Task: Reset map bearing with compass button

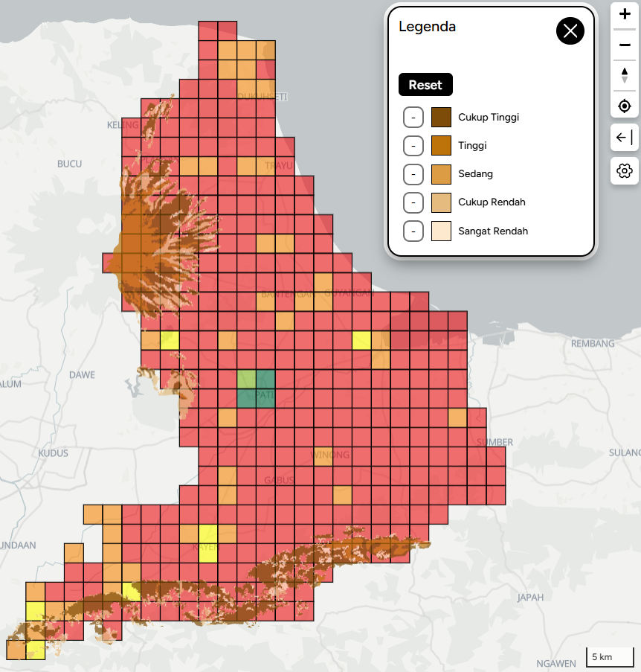Action: point(625,75)
